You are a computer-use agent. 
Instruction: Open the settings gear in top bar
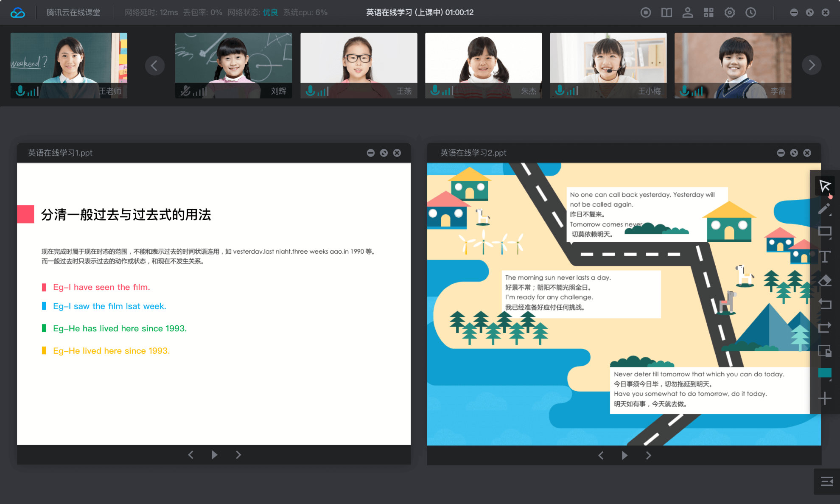click(x=729, y=13)
